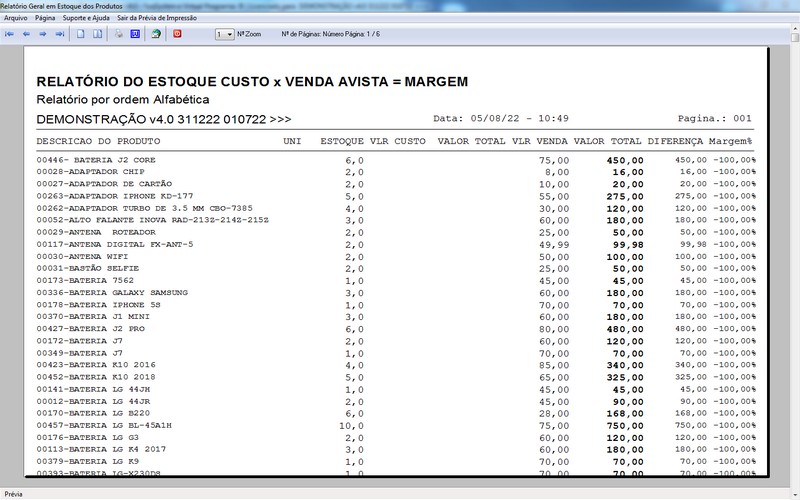Click the Prévia status bar label

[x=14, y=494]
